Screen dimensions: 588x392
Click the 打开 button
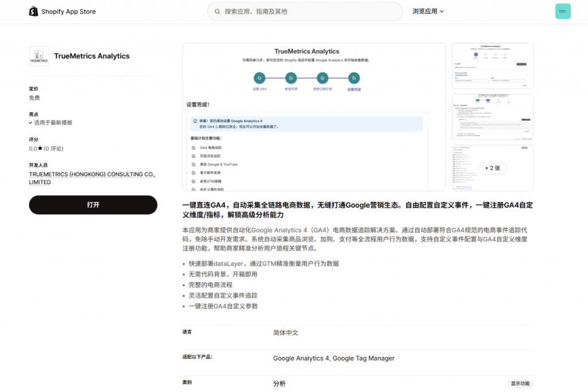(93, 205)
